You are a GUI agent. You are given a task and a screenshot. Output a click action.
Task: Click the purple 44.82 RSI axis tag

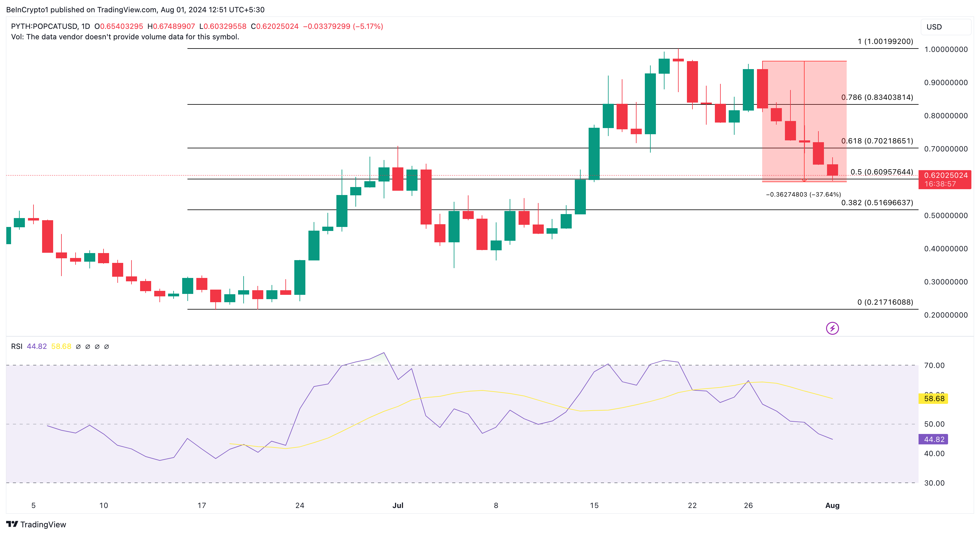pos(934,439)
